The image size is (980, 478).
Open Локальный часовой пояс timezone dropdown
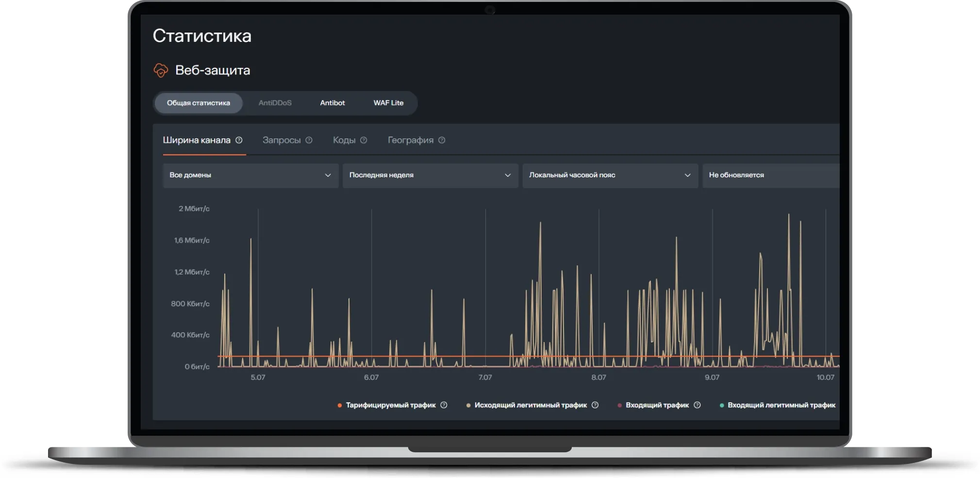[x=610, y=175]
